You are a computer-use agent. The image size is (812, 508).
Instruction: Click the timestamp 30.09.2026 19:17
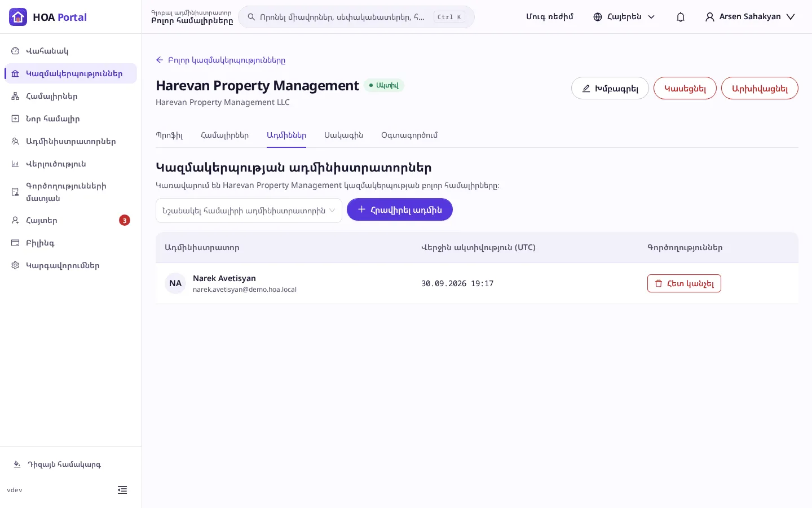point(457,283)
